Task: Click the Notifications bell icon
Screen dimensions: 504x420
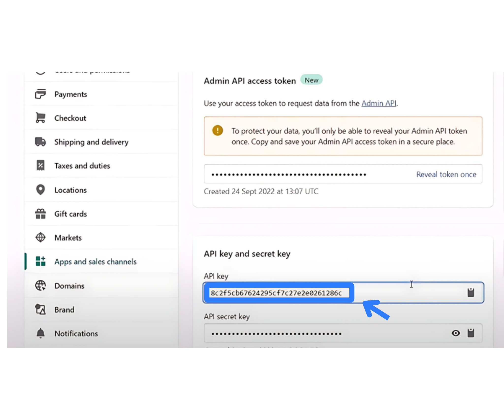Action: pyautogui.click(x=40, y=333)
